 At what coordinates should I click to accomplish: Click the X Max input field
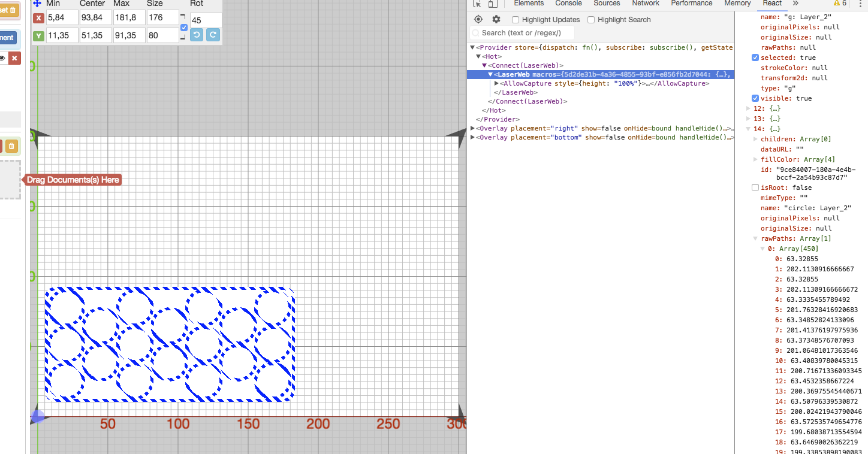coord(129,18)
